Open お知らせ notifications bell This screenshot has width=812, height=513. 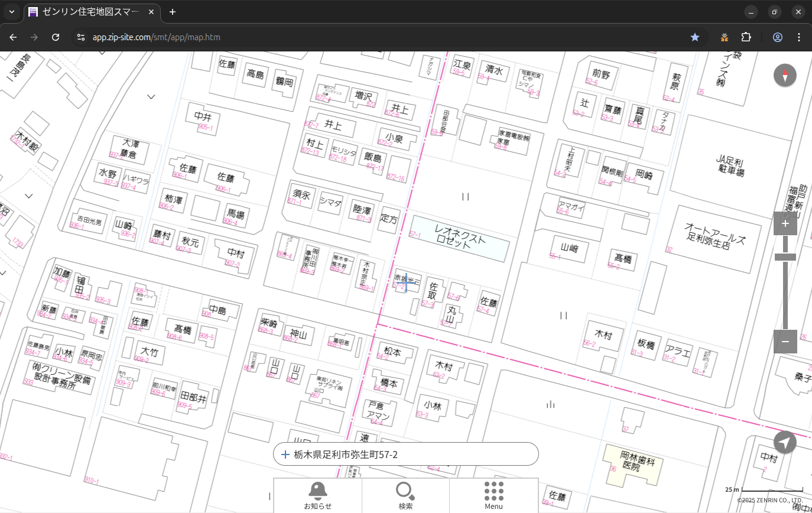[317, 495]
